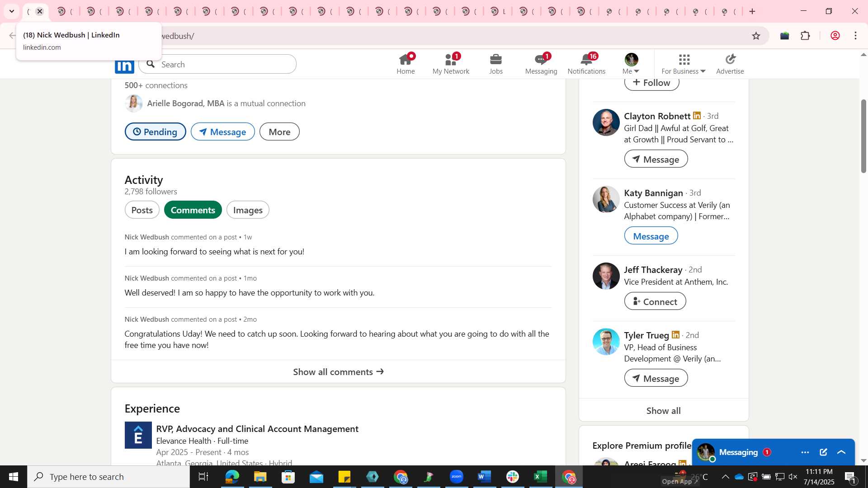Click 500+ connections link
This screenshot has height=488, width=868.
click(156, 85)
